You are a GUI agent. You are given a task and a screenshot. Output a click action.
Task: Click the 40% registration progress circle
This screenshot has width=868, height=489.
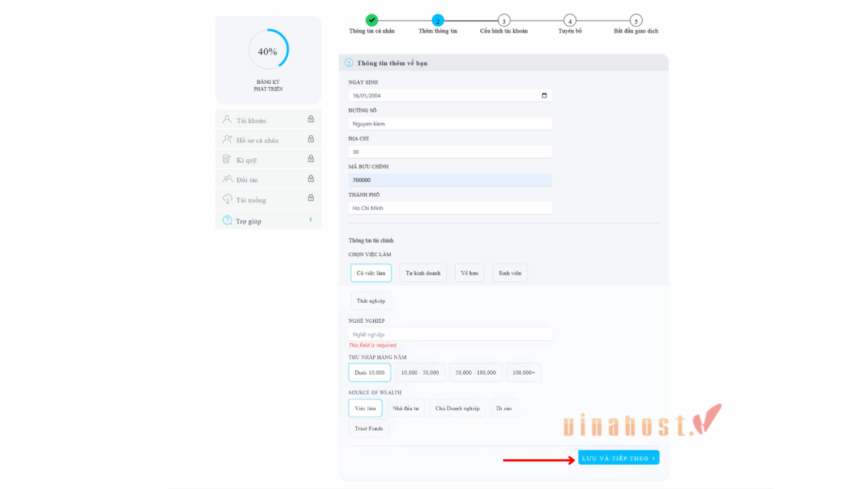[268, 50]
